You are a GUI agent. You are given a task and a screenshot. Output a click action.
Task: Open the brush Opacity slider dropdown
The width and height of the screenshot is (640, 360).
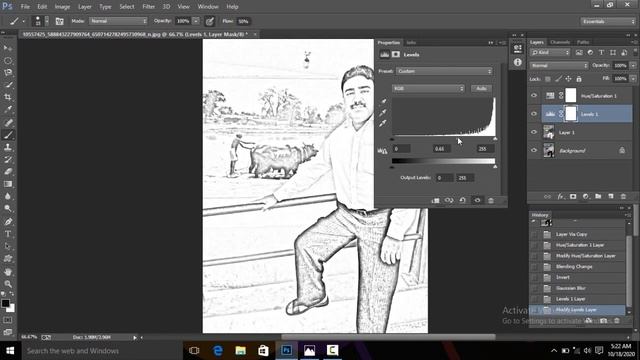[x=196, y=21]
